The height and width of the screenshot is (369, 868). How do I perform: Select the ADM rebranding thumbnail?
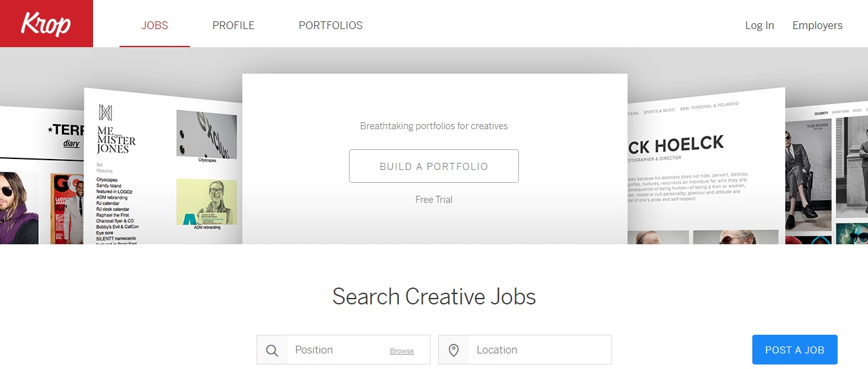(x=206, y=202)
